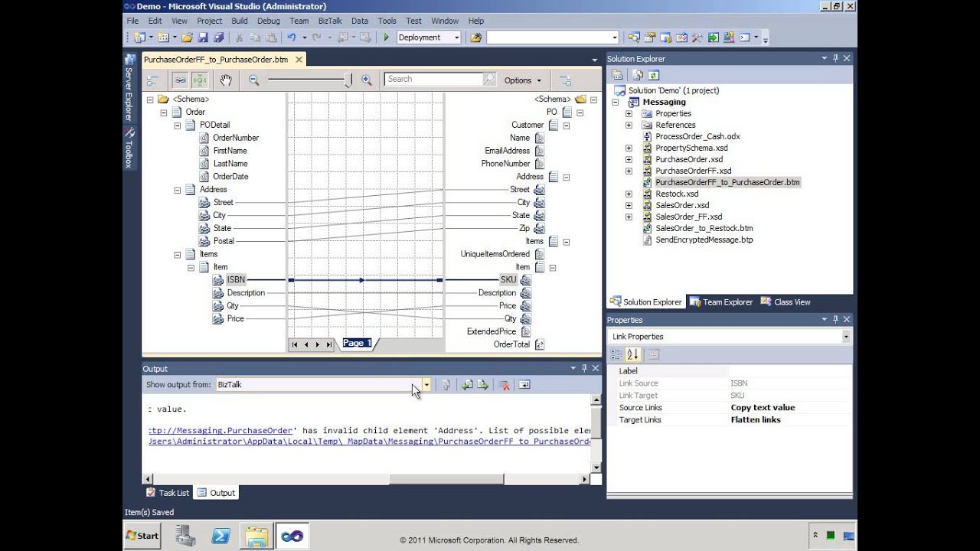The width and height of the screenshot is (980, 551).
Task: Go to the first page with grid navigator
Action: coord(295,344)
